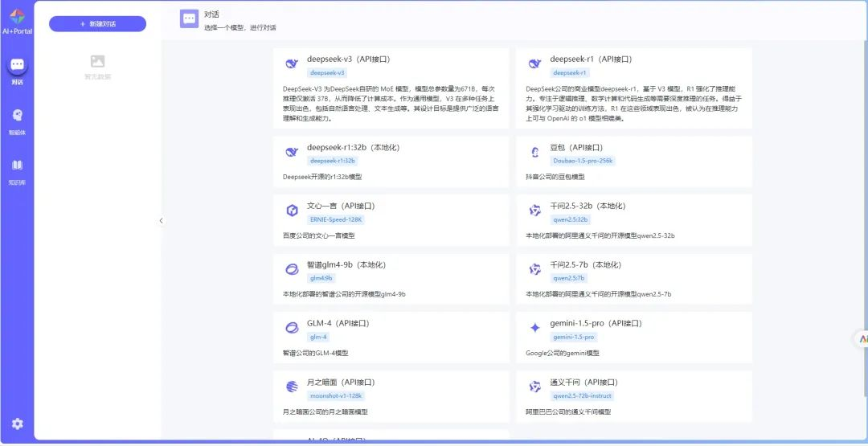Choose the gemini-1.5-pro (API接口) title
Image resolution: width=868 pixels, height=446 pixels.
point(596,322)
